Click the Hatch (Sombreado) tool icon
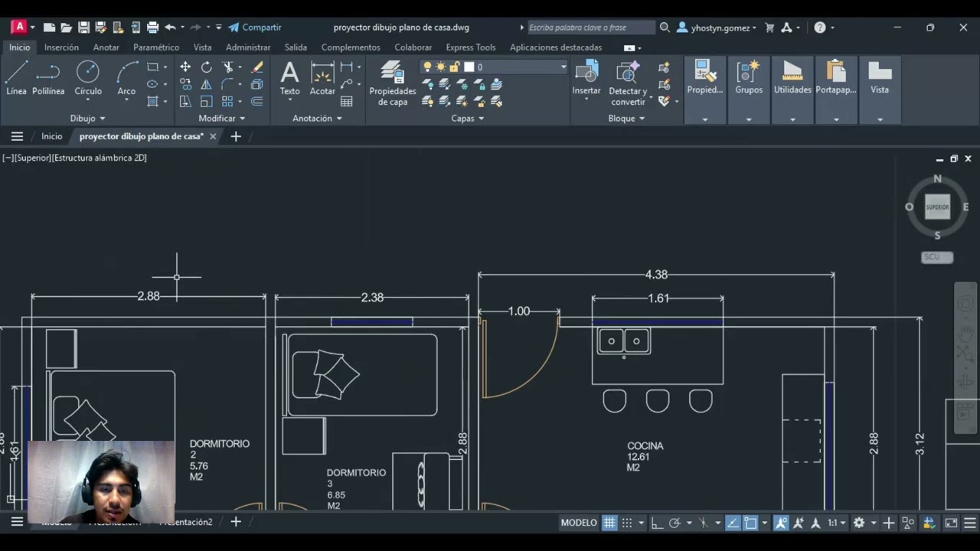This screenshot has width=980, height=551. tap(152, 101)
